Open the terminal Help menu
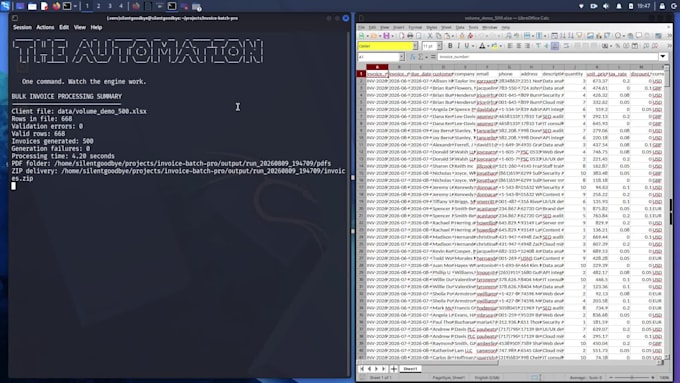Image resolution: width=680 pixels, height=383 pixels. [96, 27]
